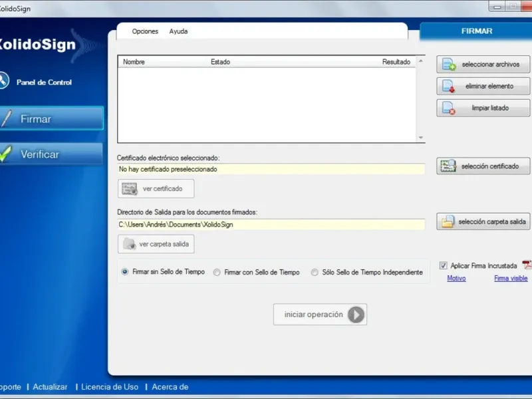Open the Ayuda menu
The image size is (532, 399).
(x=178, y=31)
